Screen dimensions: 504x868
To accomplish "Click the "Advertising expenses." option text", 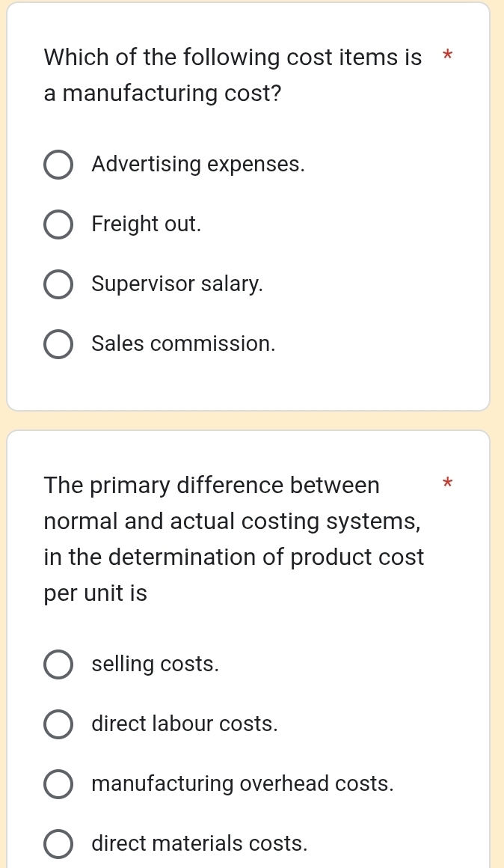I will [x=198, y=165].
